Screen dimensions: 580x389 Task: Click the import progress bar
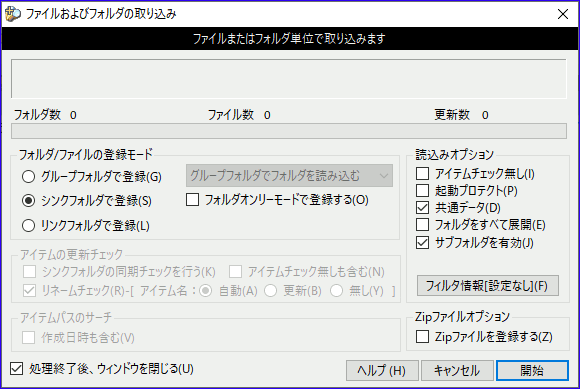pyautogui.click(x=289, y=131)
